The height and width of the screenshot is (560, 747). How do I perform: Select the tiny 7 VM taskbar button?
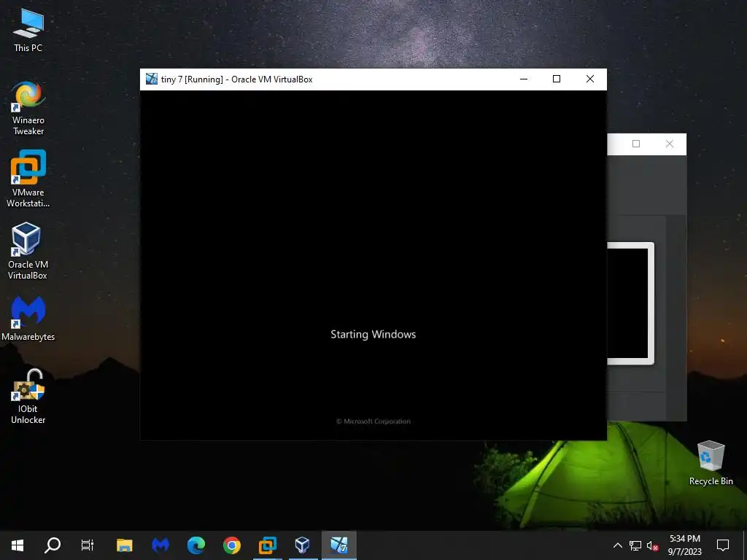pyautogui.click(x=339, y=545)
